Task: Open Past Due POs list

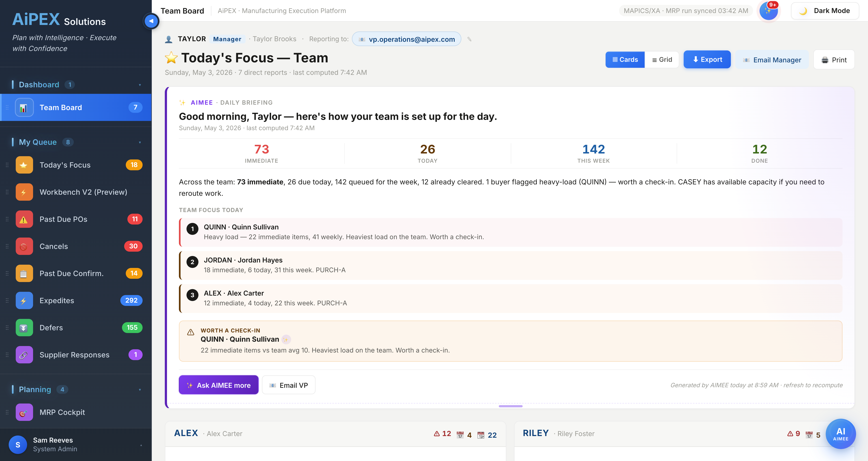Action: point(76,219)
